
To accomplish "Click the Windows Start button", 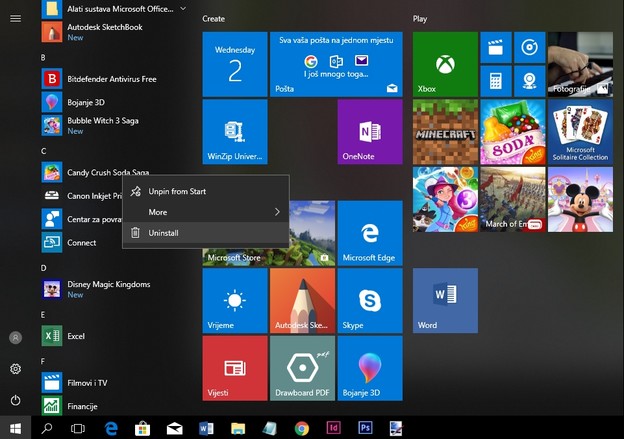I will pos(16,428).
